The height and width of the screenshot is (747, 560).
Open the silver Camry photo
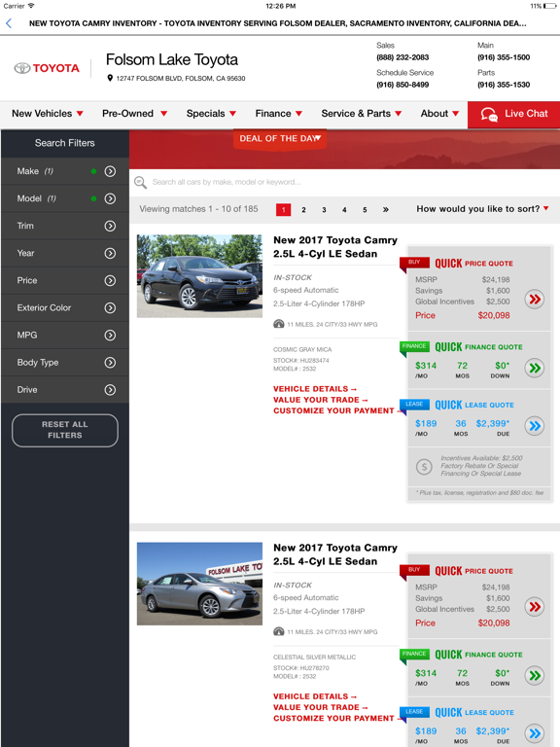(x=199, y=584)
